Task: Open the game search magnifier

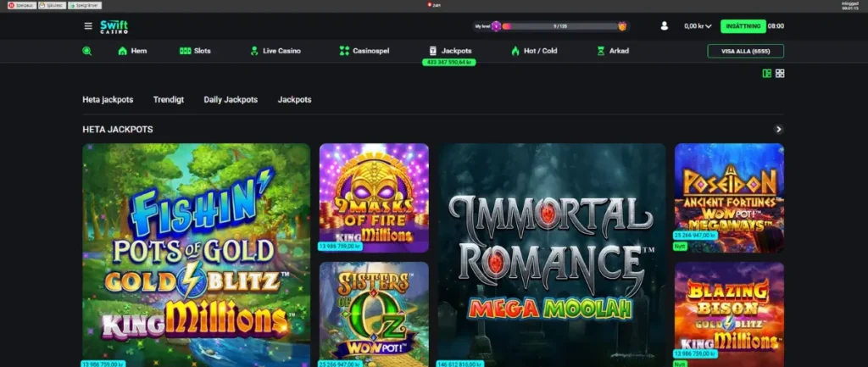Action: (x=87, y=51)
